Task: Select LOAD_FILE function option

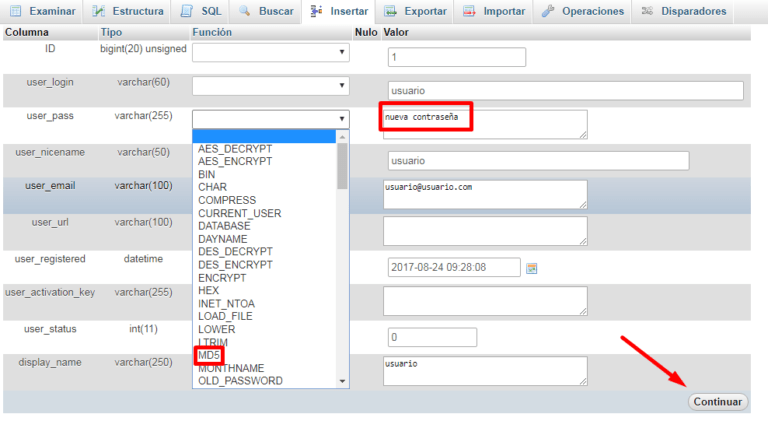Action: tap(225, 317)
